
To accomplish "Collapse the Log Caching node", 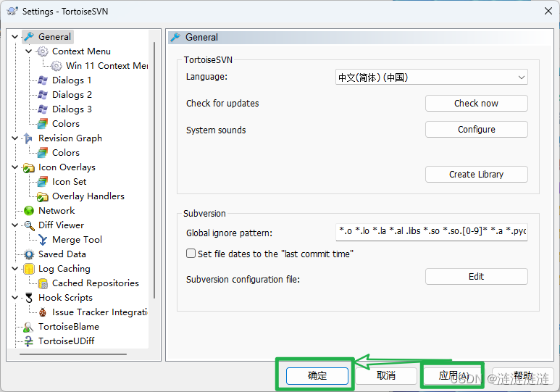I will tap(15, 269).
